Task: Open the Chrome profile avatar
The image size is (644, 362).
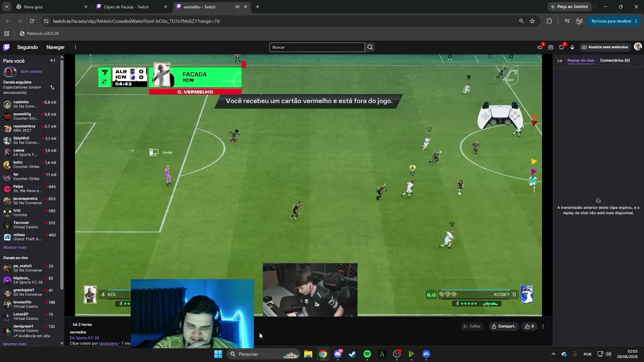Action: tap(579, 21)
